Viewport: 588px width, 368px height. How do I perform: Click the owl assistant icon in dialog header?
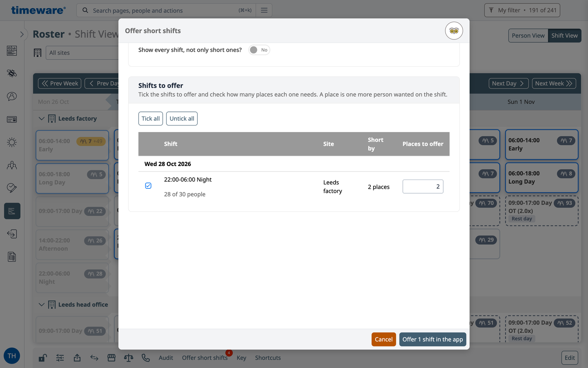coord(454,31)
